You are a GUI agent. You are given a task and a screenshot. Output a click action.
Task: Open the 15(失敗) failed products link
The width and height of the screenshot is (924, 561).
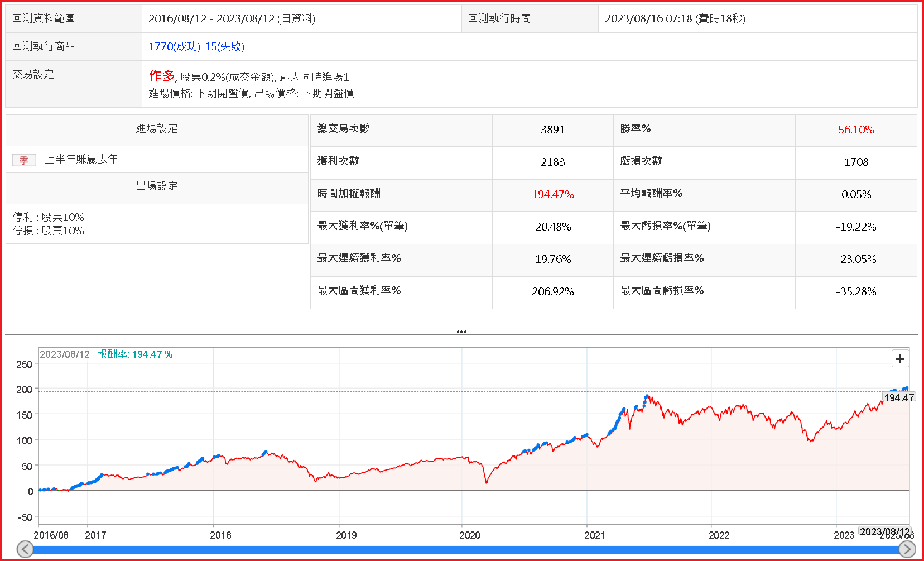pos(224,47)
